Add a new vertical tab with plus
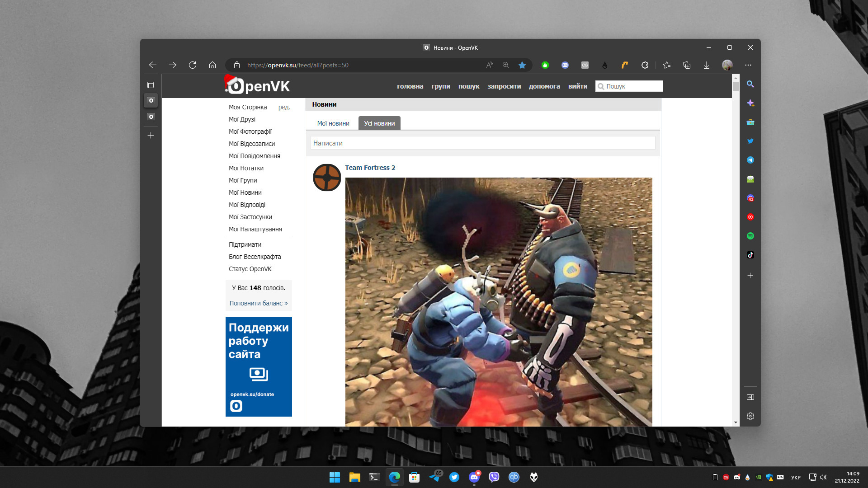Viewport: 868px width, 488px height. [151, 135]
